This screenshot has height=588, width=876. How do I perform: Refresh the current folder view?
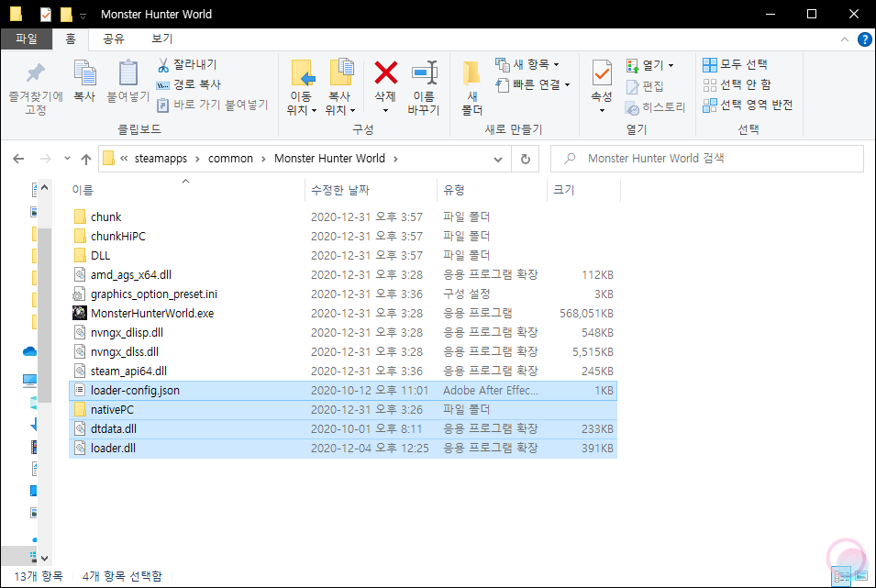coord(526,159)
